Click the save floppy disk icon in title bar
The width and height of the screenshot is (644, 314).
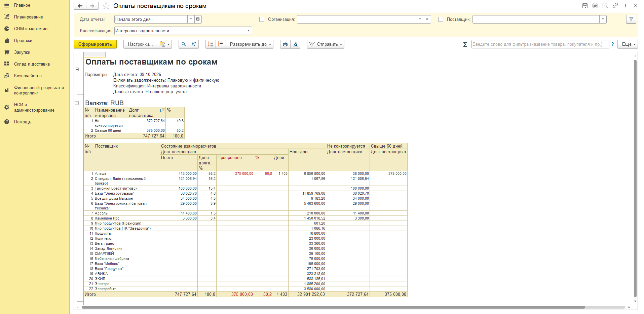585,6
